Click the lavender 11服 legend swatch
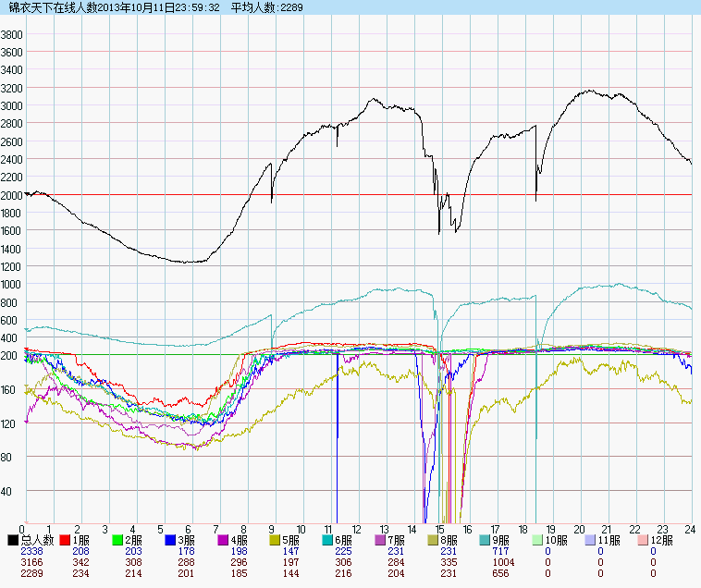Screen dimensions: 701x588 tap(591, 540)
